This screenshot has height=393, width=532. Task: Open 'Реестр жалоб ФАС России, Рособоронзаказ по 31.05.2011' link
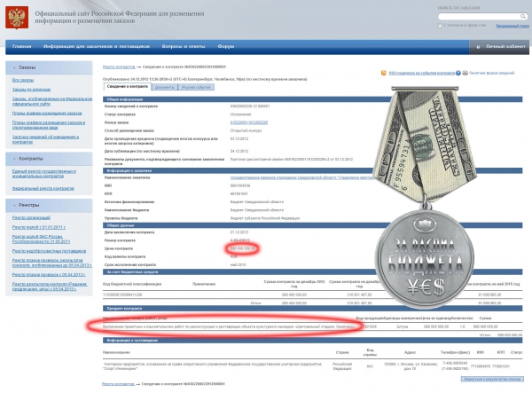coord(41,239)
